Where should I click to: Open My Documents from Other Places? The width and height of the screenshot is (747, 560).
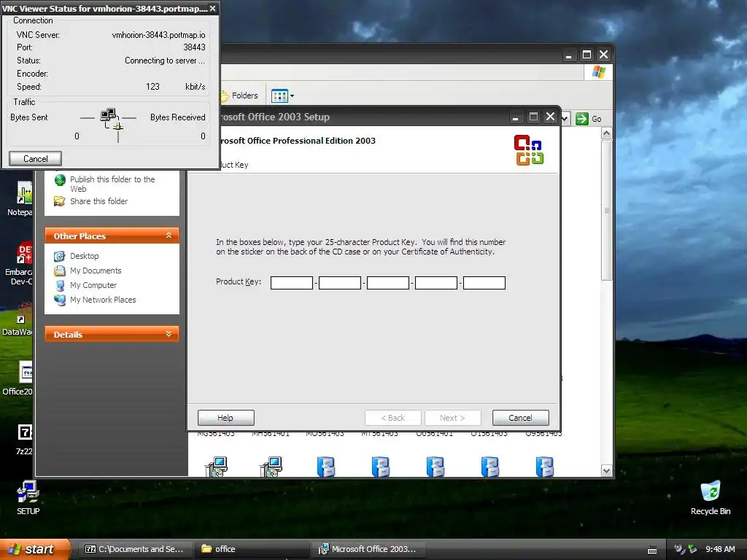point(96,271)
